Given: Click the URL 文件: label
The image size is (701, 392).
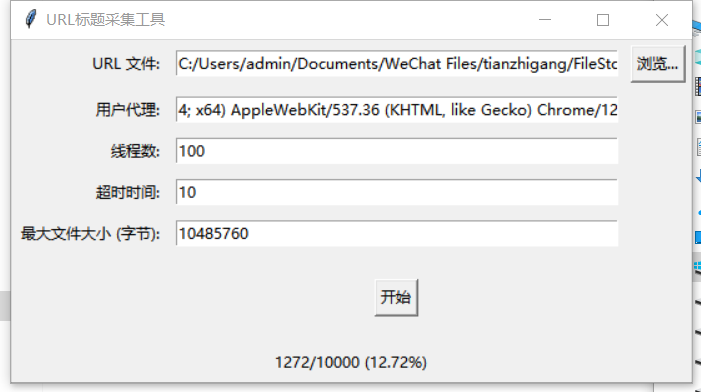Looking at the screenshot, I should point(126,64).
